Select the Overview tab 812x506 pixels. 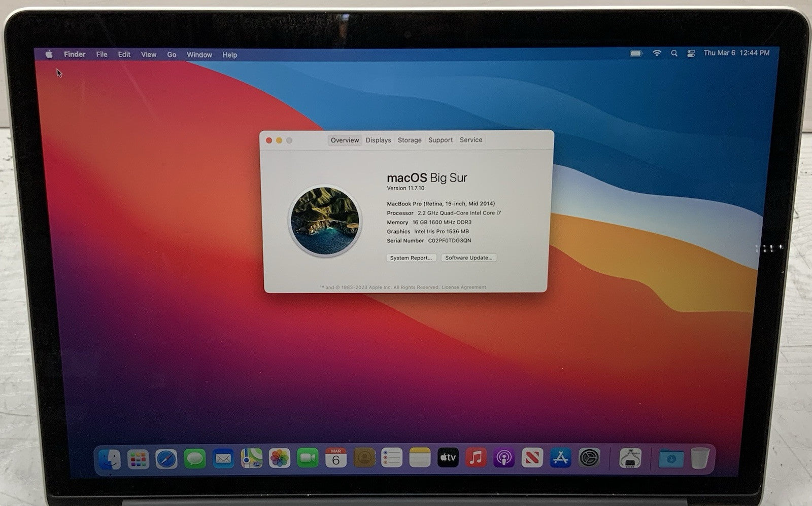345,140
